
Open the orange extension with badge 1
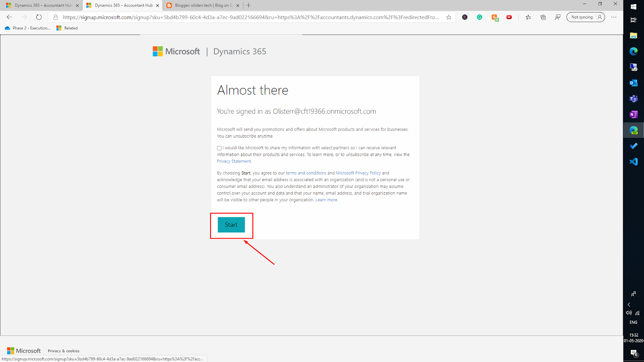point(495,18)
